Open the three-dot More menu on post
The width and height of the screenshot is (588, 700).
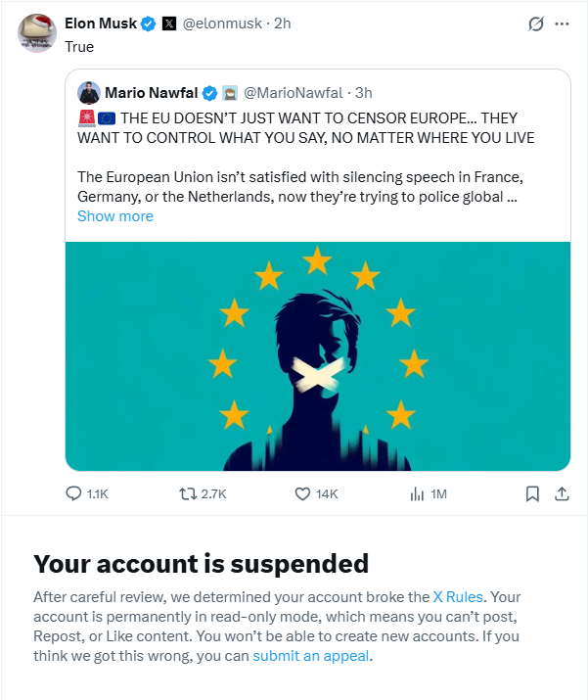562,23
